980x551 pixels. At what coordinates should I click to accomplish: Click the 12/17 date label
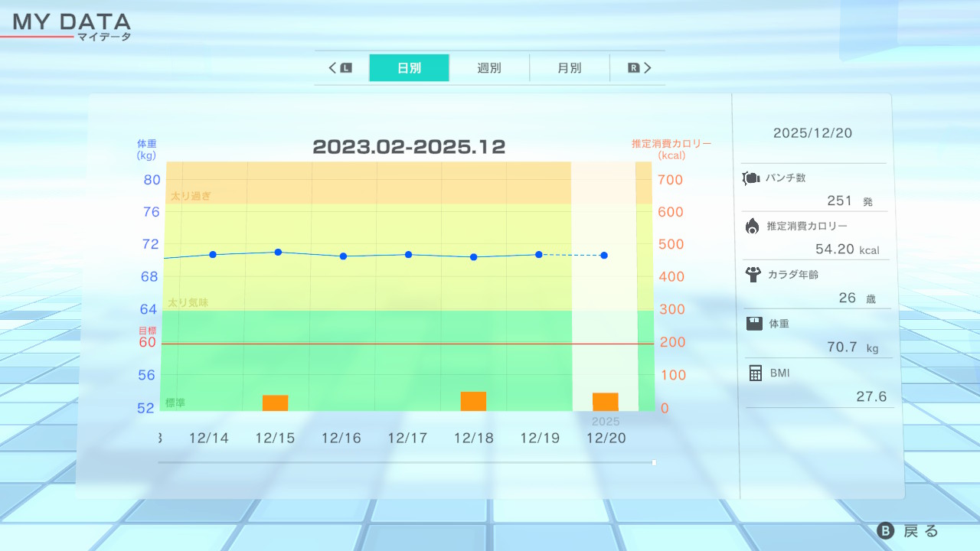pyautogui.click(x=407, y=439)
